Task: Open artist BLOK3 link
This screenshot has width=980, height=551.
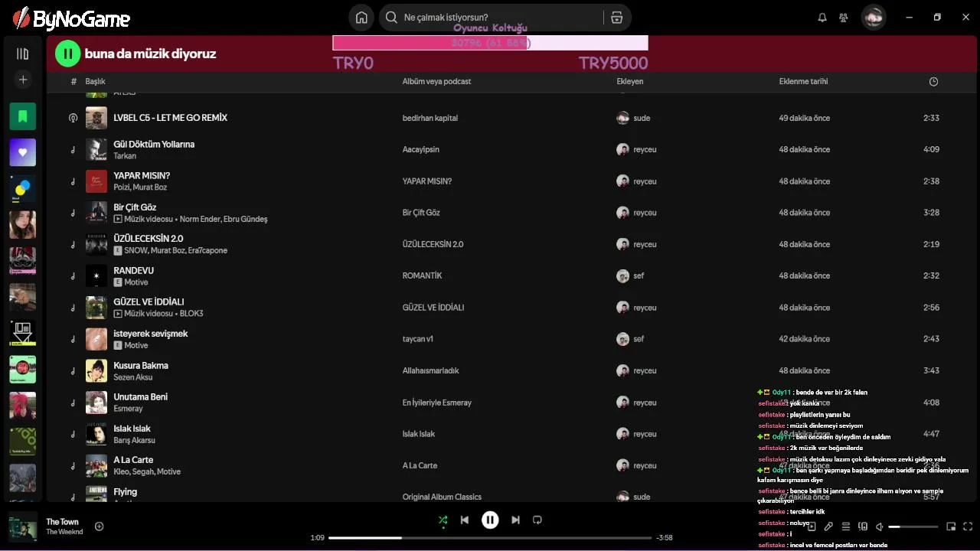Action: coord(191,314)
